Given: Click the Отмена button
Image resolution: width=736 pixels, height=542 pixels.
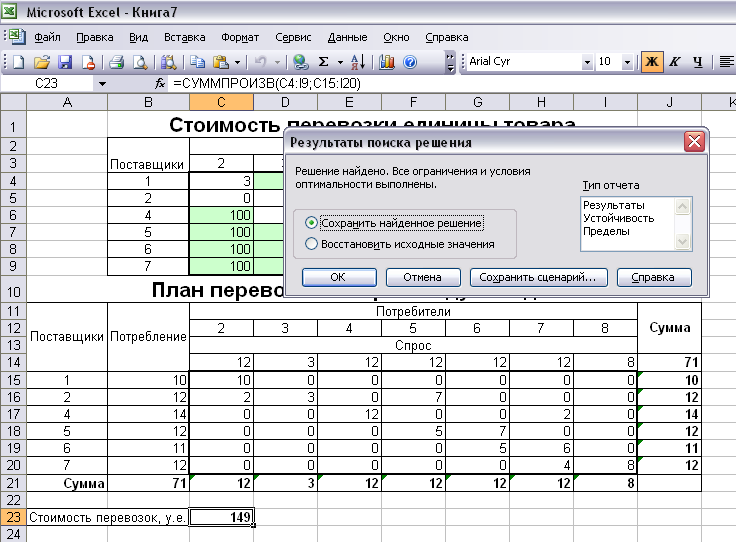Looking at the screenshot, I should (423, 277).
